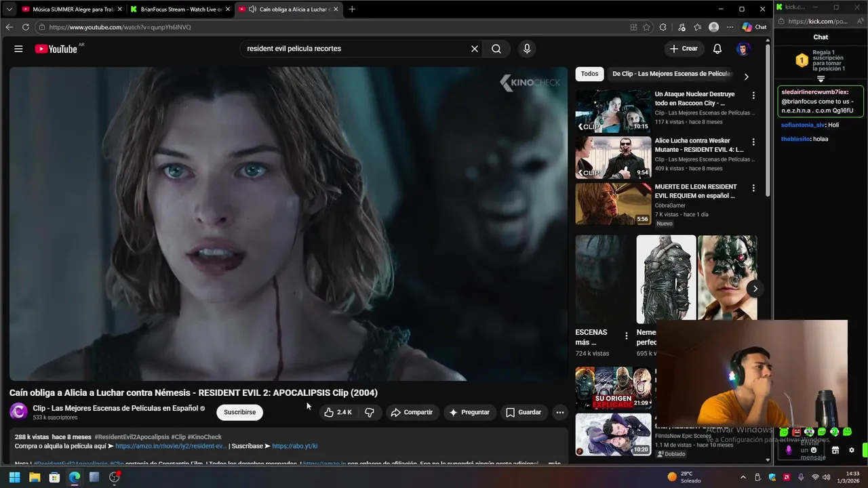Clear the YouTube search box text
The height and width of the screenshot is (488, 868).
(x=475, y=49)
